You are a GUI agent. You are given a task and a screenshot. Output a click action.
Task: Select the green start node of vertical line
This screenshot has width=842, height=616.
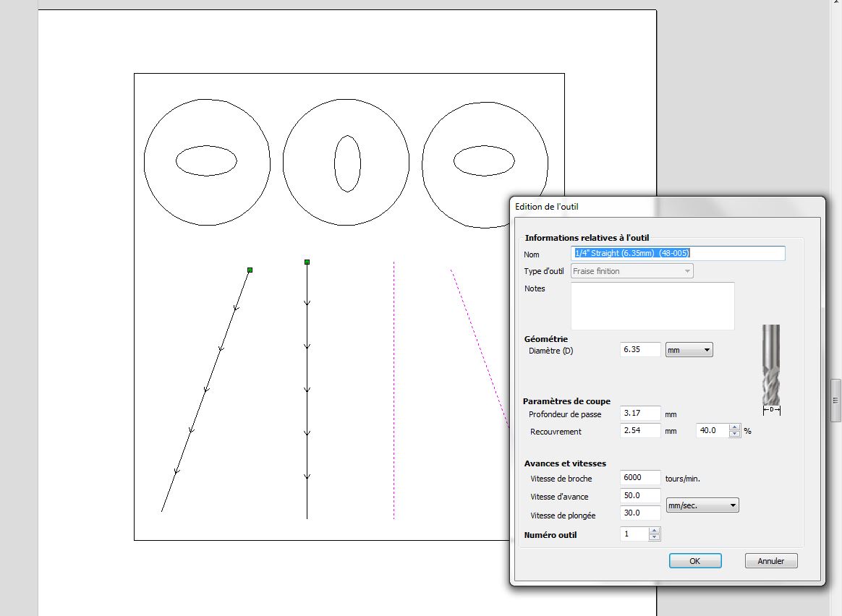[307, 262]
